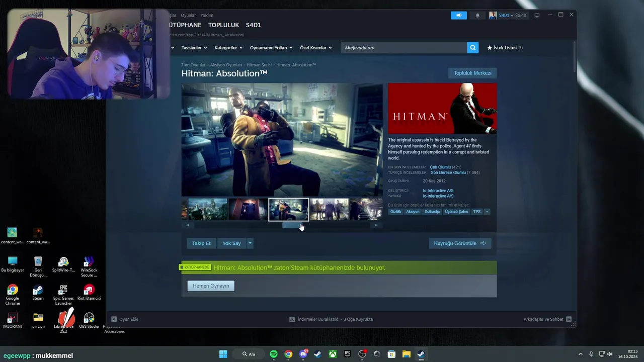Click the Windows Start button
Viewport: 644px width, 362px height.
tap(223, 354)
